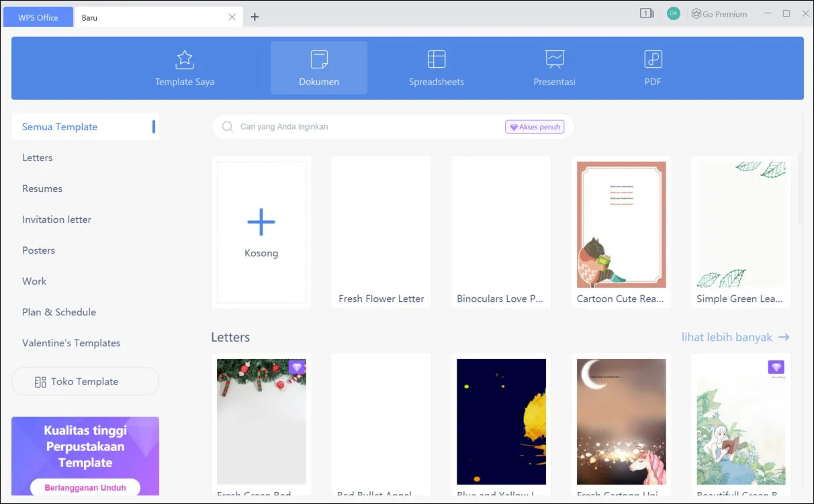Screen dimensions: 814x504
Task: Switch to Valentine's Templates section
Action: point(71,343)
